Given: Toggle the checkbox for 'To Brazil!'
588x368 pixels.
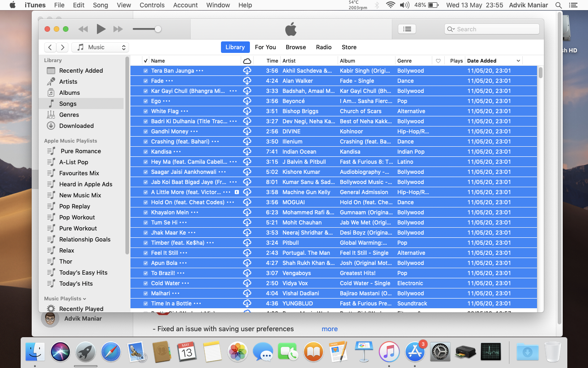Looking at the screenshot, I should click(146, 273).
